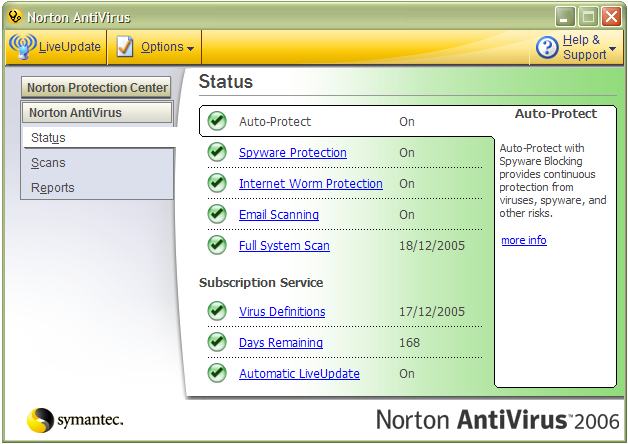Expand the Options dropdown arrow

tap(191, 48)
